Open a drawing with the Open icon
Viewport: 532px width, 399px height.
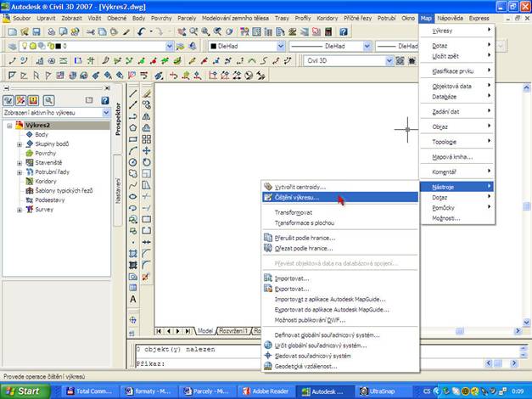(x=24, y=32)
